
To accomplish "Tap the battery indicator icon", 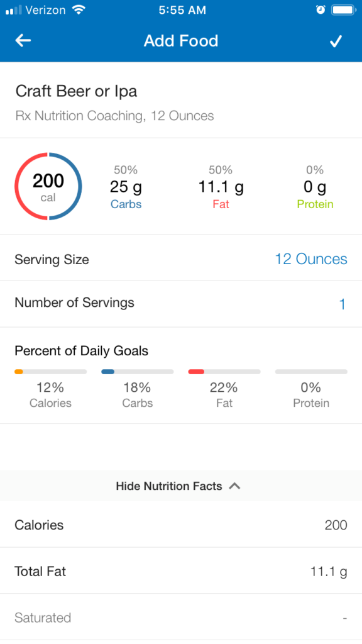I will [344, 10].
